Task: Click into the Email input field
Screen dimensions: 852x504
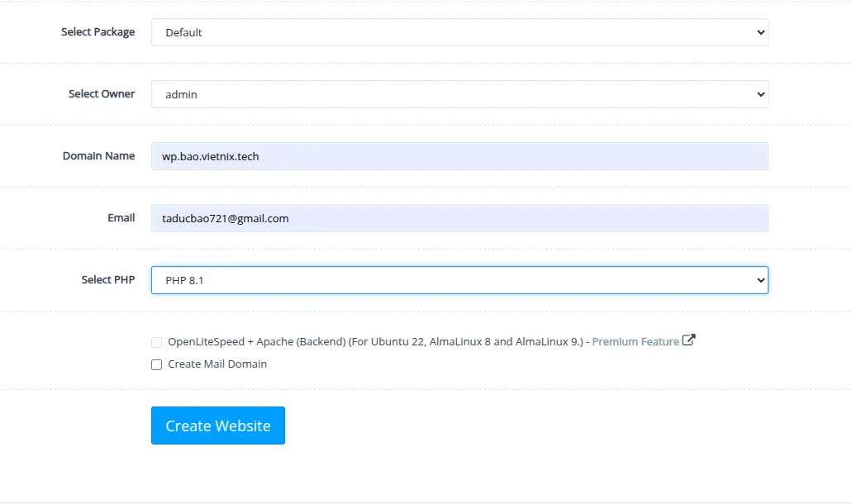Action: 459,218
